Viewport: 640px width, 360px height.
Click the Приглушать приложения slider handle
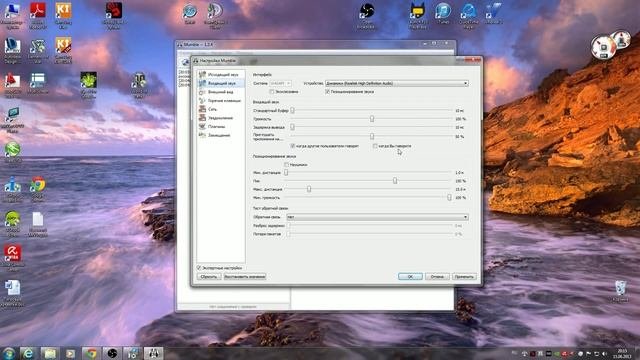372,136
